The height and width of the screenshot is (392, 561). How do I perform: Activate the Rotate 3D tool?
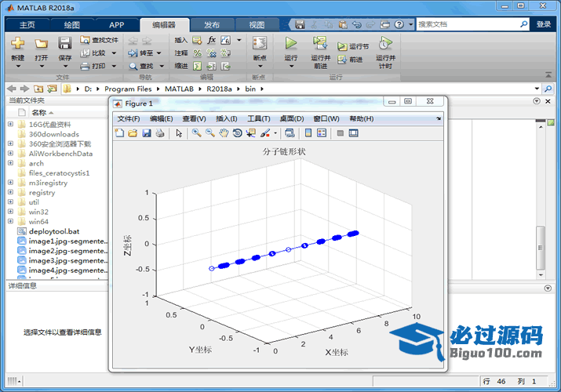[x=238, y=133]
